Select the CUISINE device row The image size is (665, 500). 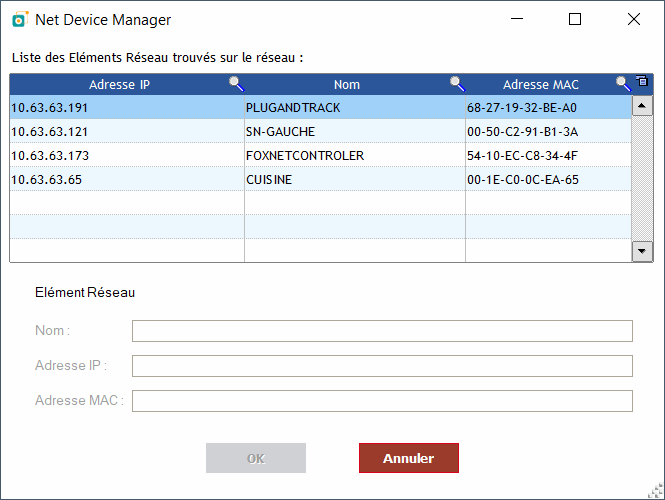tap(321, 179)
